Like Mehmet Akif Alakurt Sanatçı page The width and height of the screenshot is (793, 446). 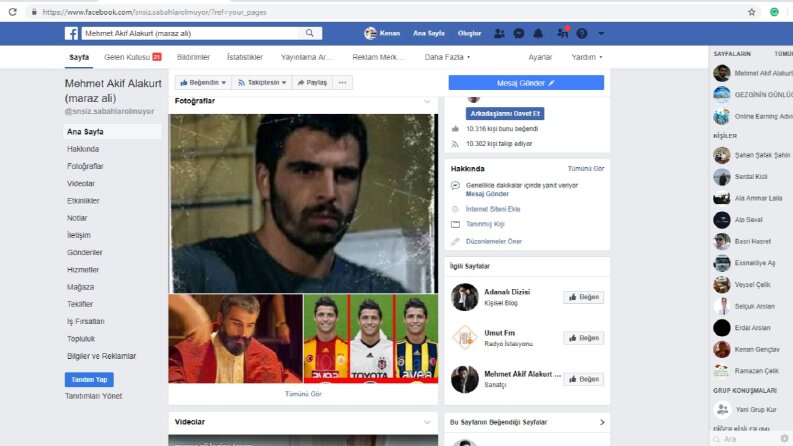point(584,379)
